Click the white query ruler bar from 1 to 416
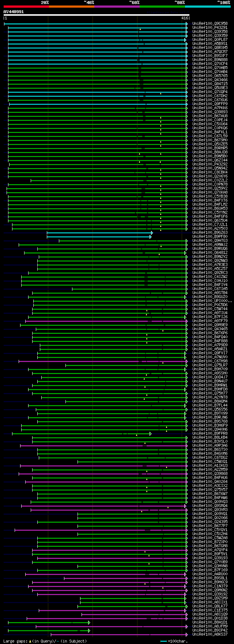This screenshot has height=644, width=234. [97, 15]
